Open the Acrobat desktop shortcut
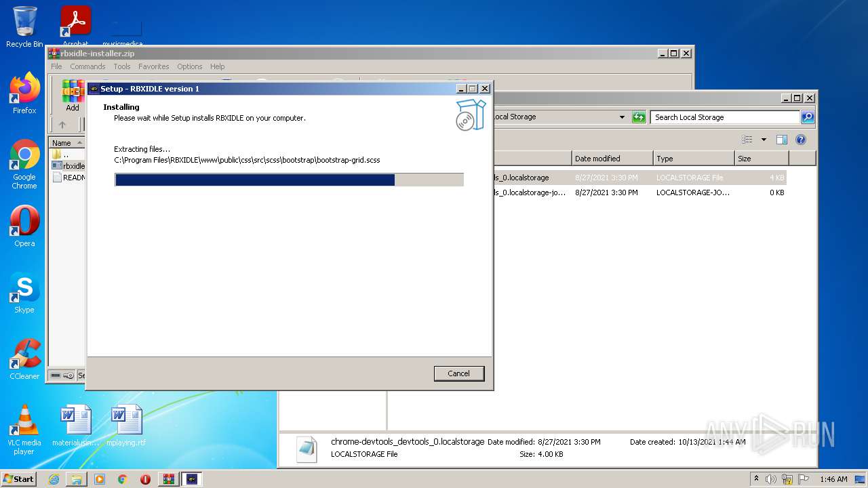 click(75, 26)
